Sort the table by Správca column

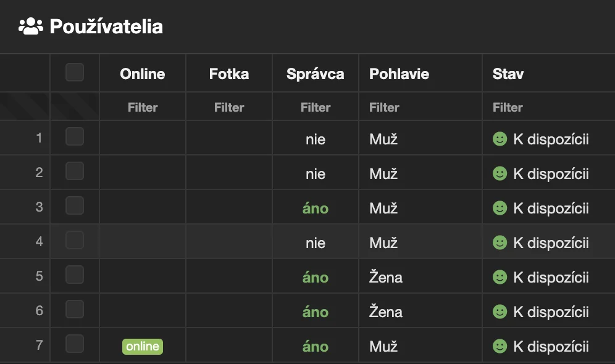(316, 74)
